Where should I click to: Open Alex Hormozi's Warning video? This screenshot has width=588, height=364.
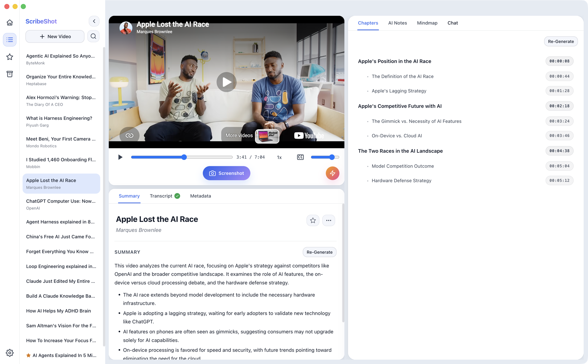click(61, 101)
